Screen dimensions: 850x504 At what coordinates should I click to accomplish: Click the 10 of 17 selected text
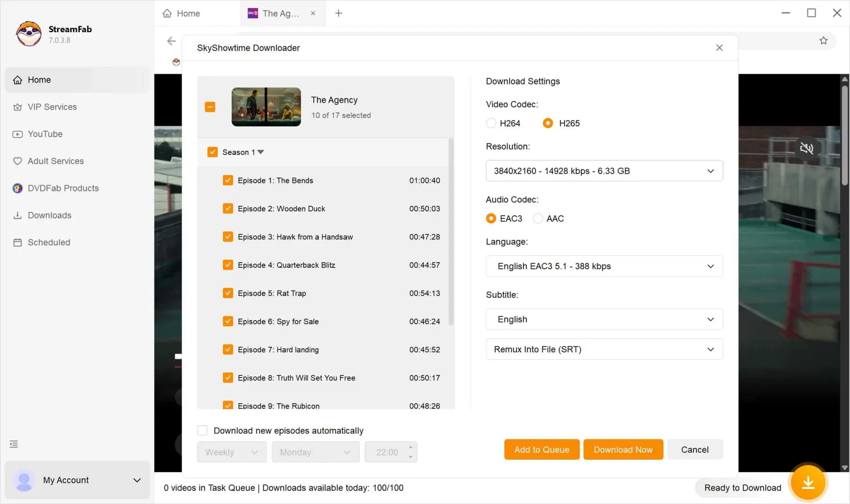point(341,115)
